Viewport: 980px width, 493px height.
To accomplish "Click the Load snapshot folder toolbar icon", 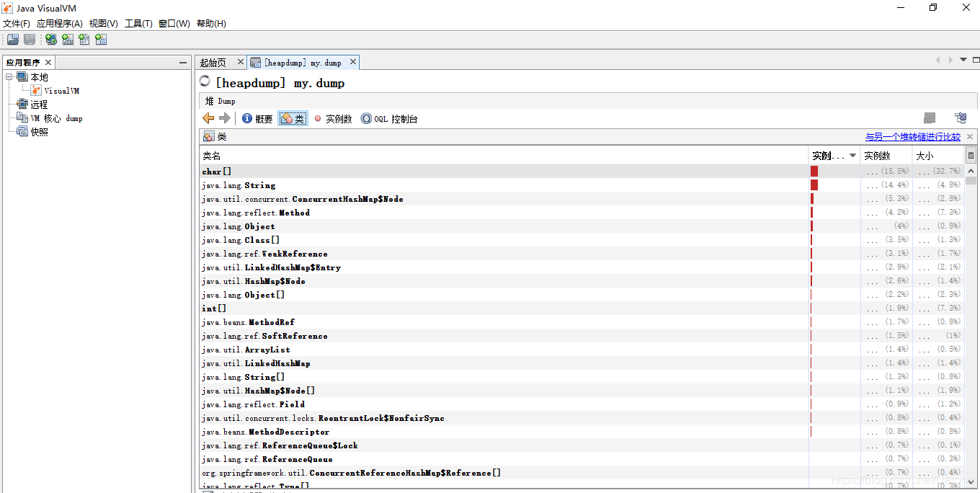I will click(x=13, y=40).
